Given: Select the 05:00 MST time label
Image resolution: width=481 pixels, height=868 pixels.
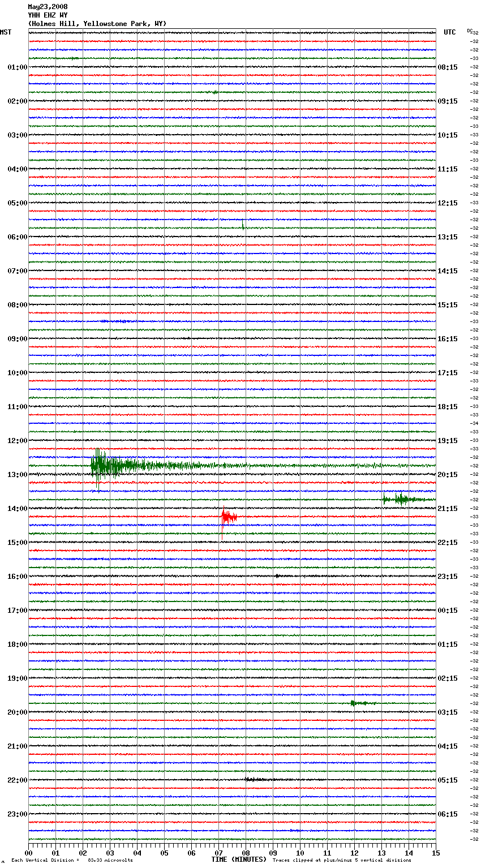Looking at the screenshot, I should click(x=18, y=203).
